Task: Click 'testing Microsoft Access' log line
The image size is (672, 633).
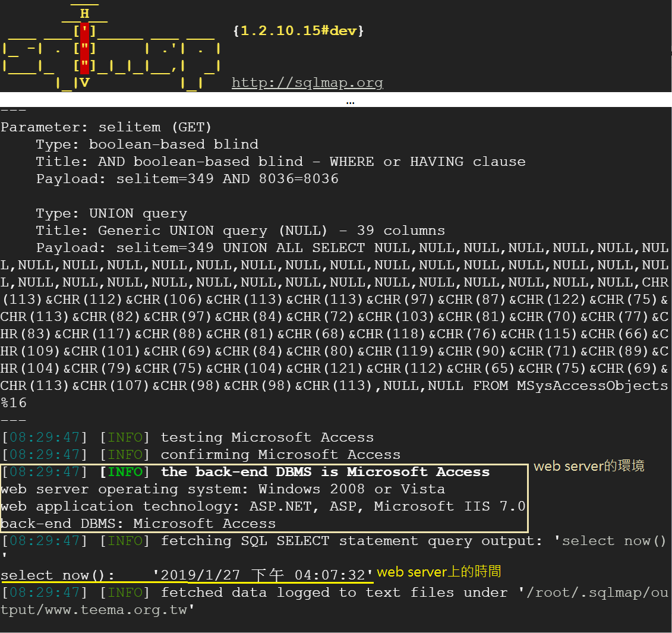Action: click(x=188, y=437)
